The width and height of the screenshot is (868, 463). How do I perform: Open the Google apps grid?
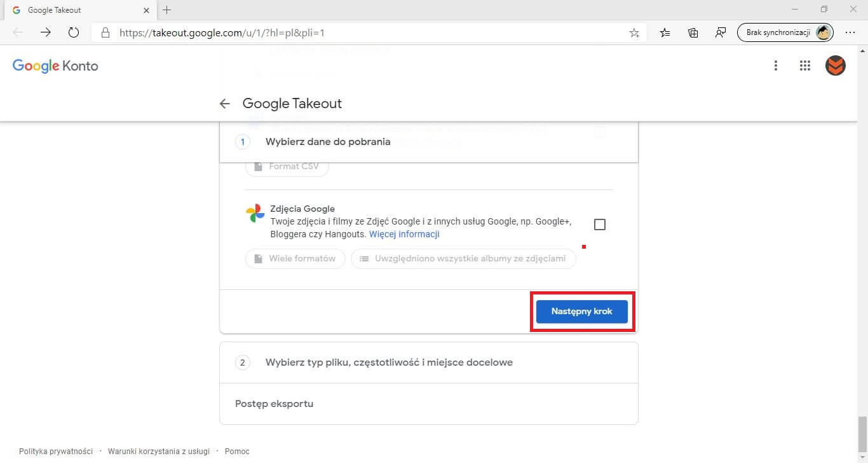tap(805, 66)
